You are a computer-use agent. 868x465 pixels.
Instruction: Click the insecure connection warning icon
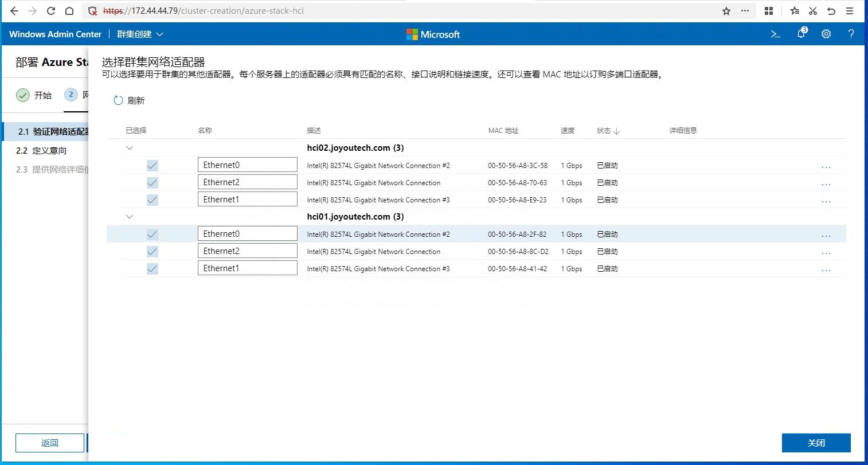[x=92, y=11]
